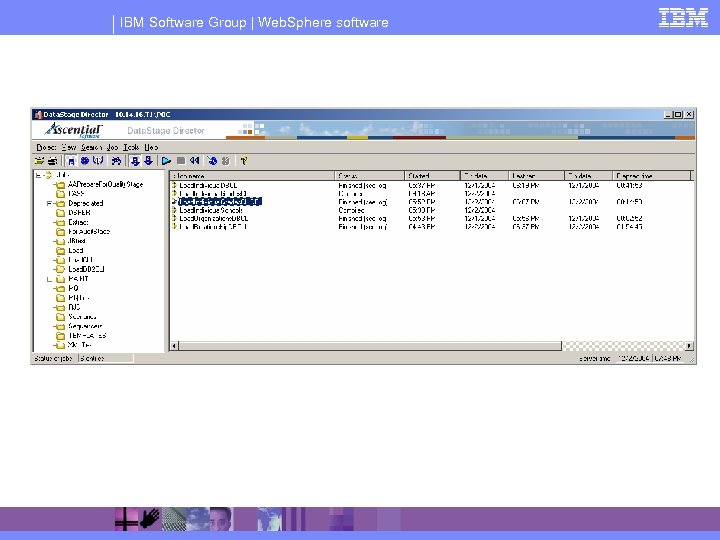Click the Open Project toolbar icon

tap(39, 161)
